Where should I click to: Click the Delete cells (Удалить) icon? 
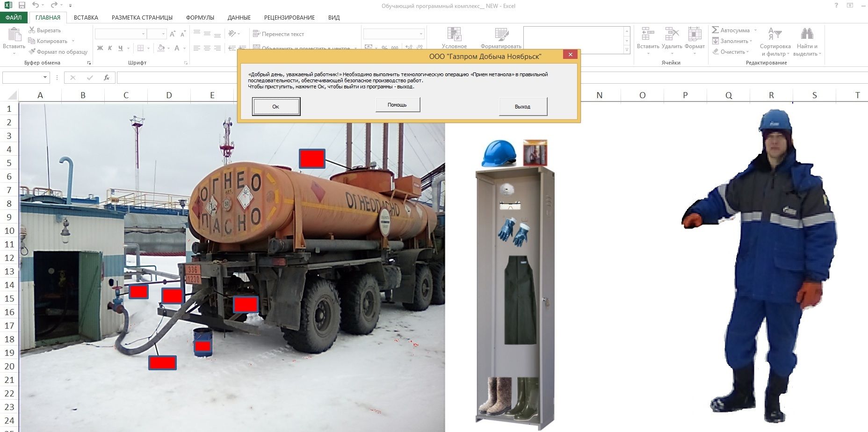coord(672,34)
